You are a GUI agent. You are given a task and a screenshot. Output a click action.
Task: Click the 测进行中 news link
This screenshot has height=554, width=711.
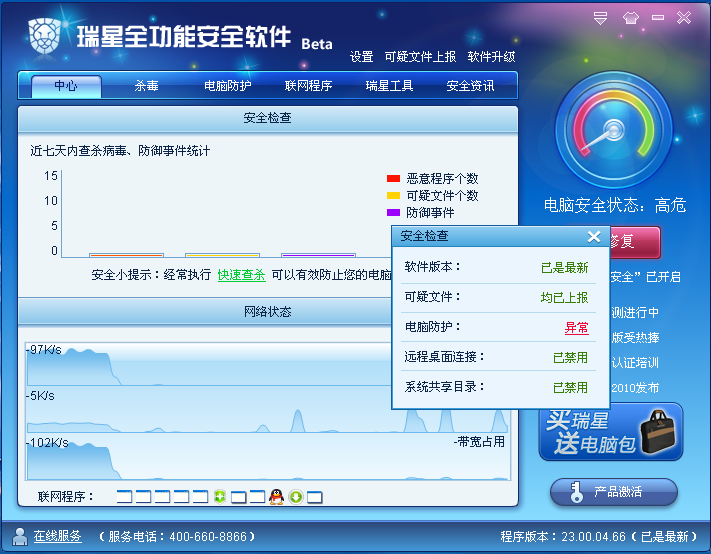pos(635,313)
